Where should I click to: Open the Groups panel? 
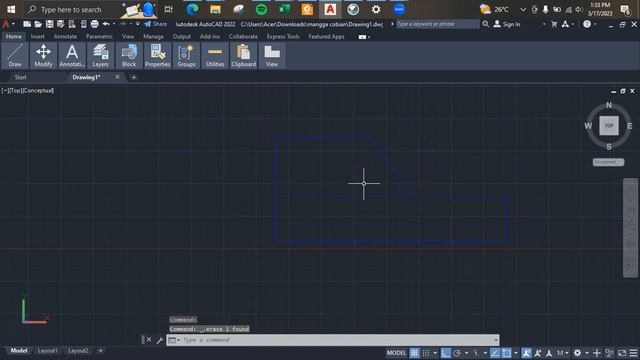coord(186,56)
